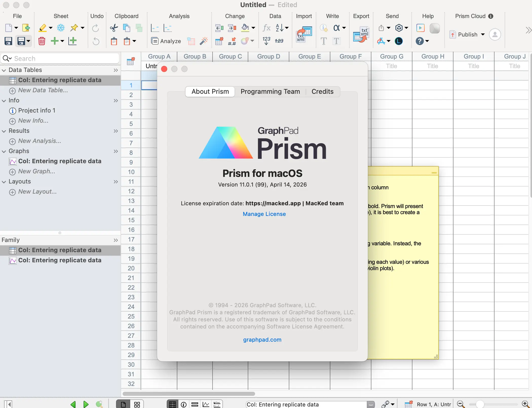The width and height of the screenshot is (532, 408).
Task: Collapse the Layouts section
Action: pyautogui.click(x=4, y=182)
